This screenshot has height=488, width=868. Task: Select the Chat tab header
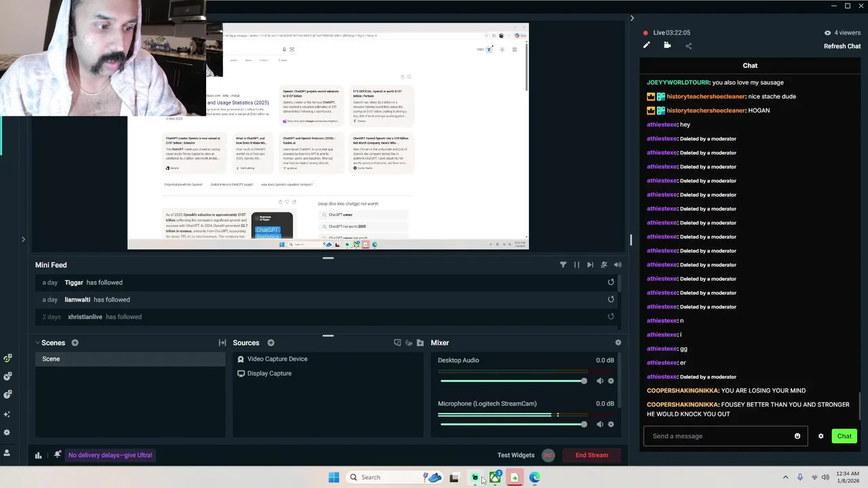(x=750, y=66)
